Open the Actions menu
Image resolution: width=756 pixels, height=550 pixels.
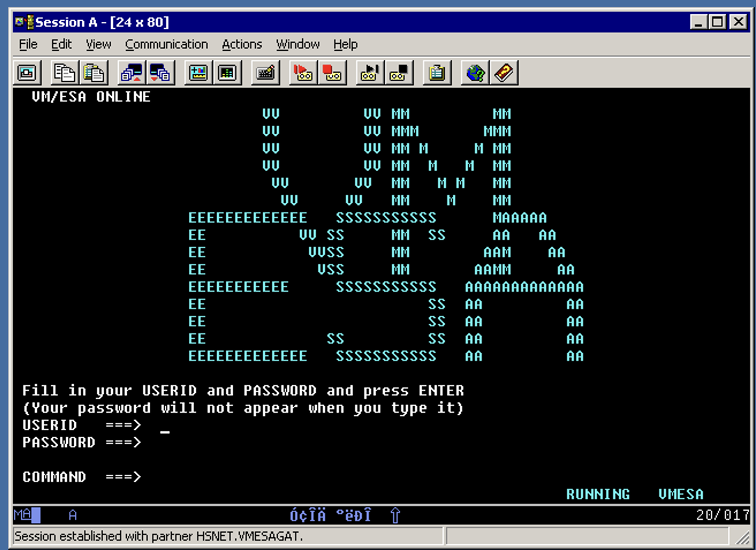point(242,44)
